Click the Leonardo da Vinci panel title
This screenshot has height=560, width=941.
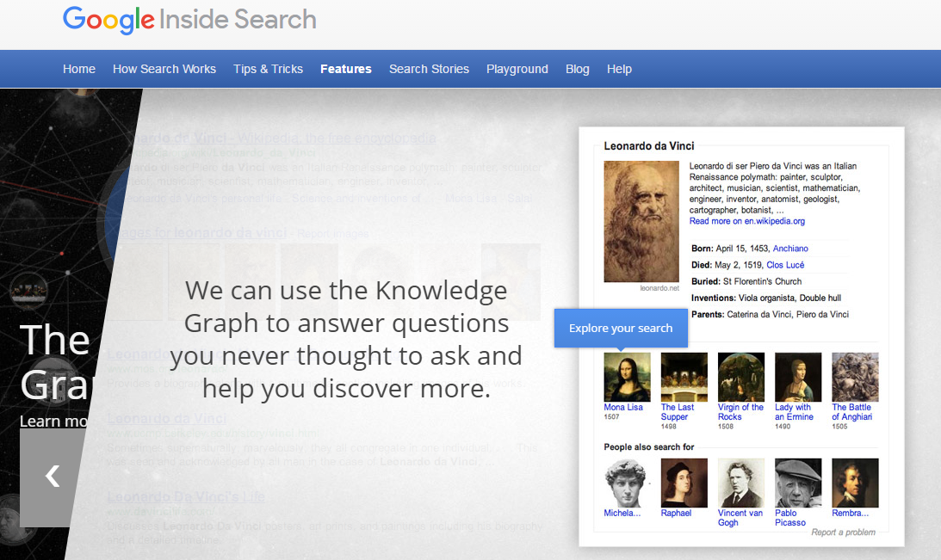coord(649,145)
